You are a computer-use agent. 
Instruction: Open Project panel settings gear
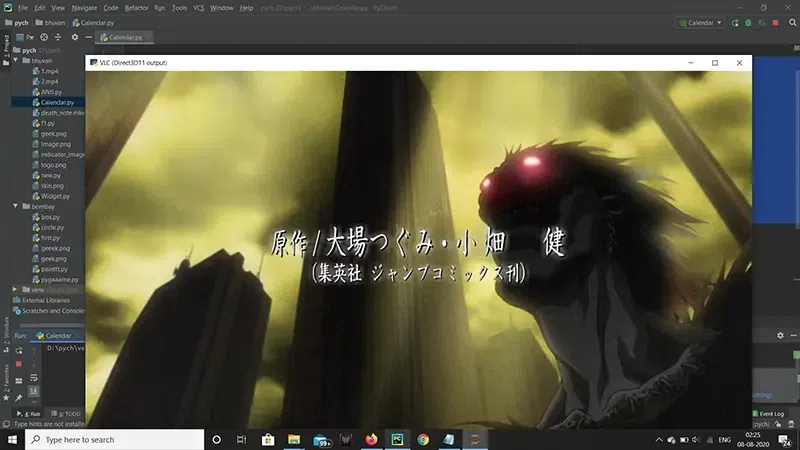(x=74, y=37)
